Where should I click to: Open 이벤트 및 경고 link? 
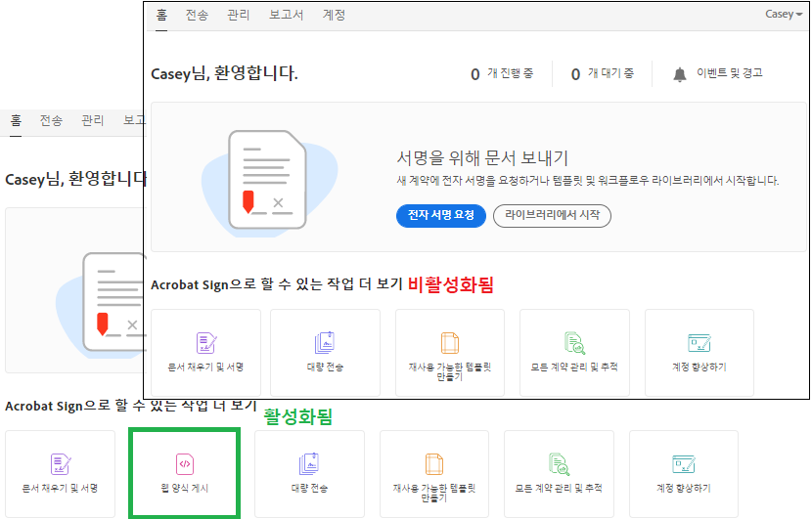(x=729, y=73)
